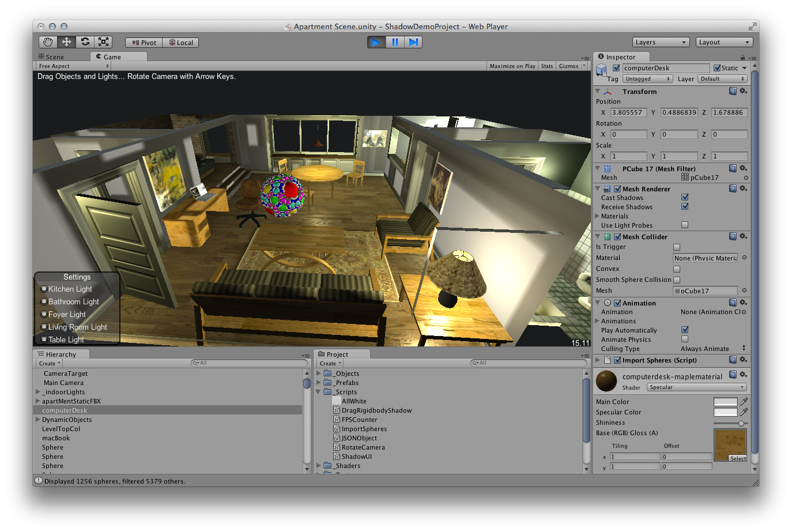Open the Shader dropdown set to Specular
Viewport: 792px width, 532px height.
coord(696,387)
